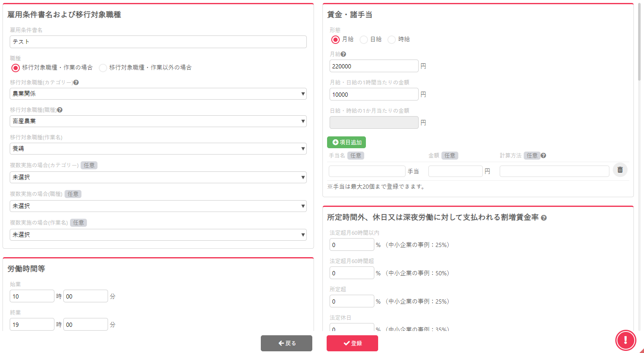
Task: Select the 日給 wage type option
Action: coord(364,40)
